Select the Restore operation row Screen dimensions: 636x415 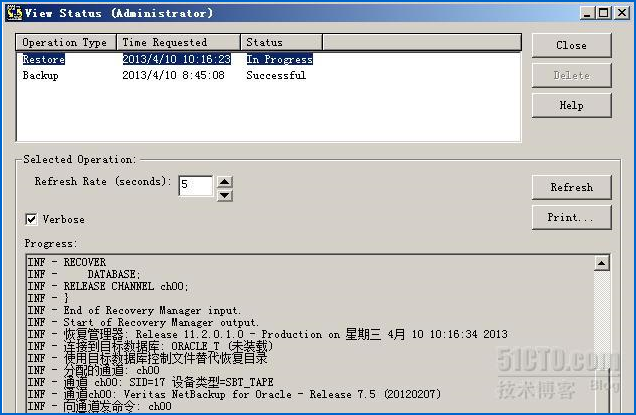click(x=268, y=59)
